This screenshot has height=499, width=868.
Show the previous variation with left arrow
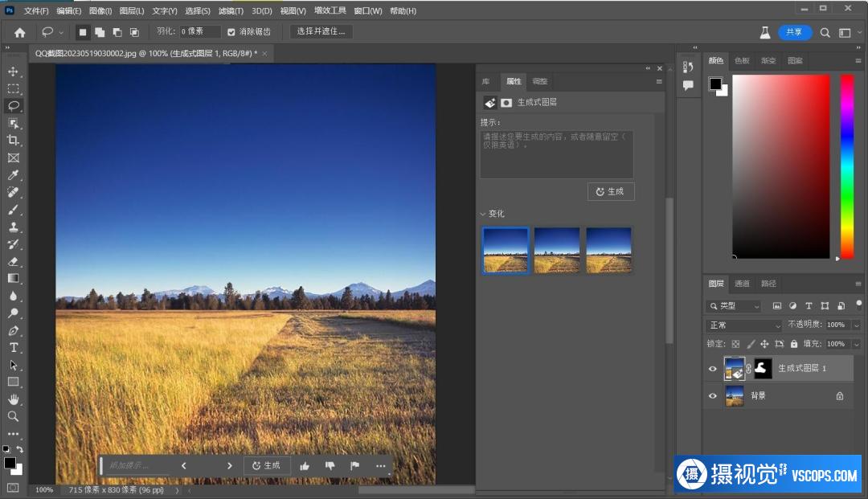[x=184, y=466]
